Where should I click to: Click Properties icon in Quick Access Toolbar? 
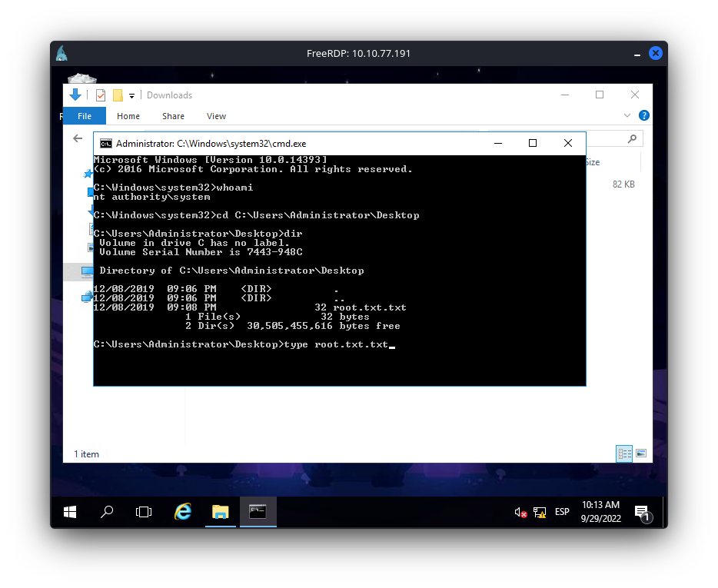tap(100, 95)
